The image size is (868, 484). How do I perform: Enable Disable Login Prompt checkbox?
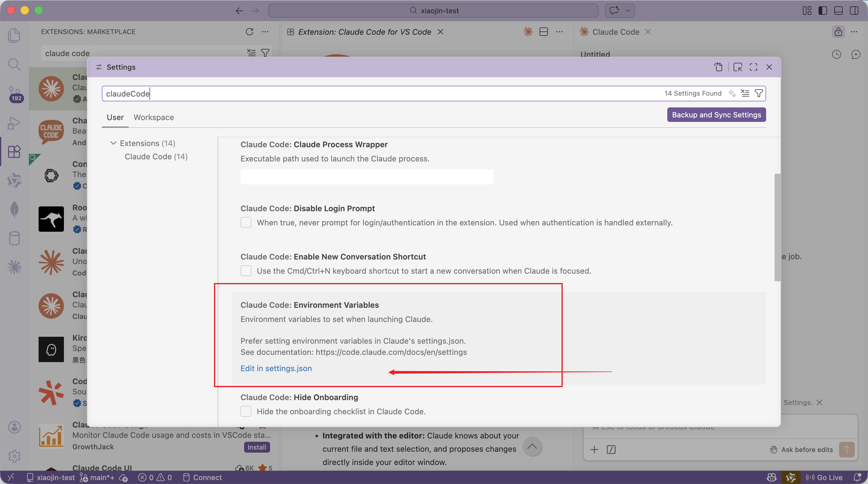coord(246,223)
